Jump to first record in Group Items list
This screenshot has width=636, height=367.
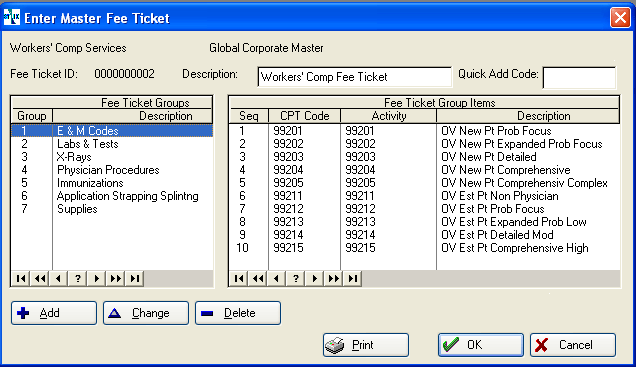(239, 279)
